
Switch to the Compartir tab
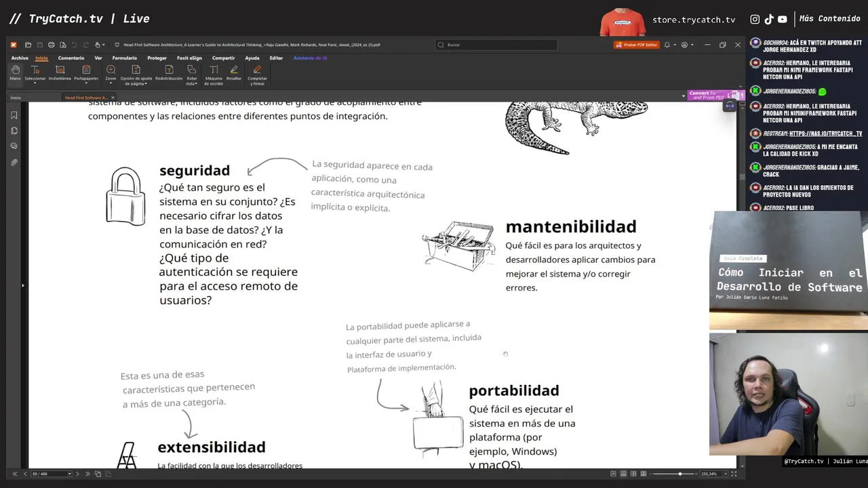pos(223,58)
